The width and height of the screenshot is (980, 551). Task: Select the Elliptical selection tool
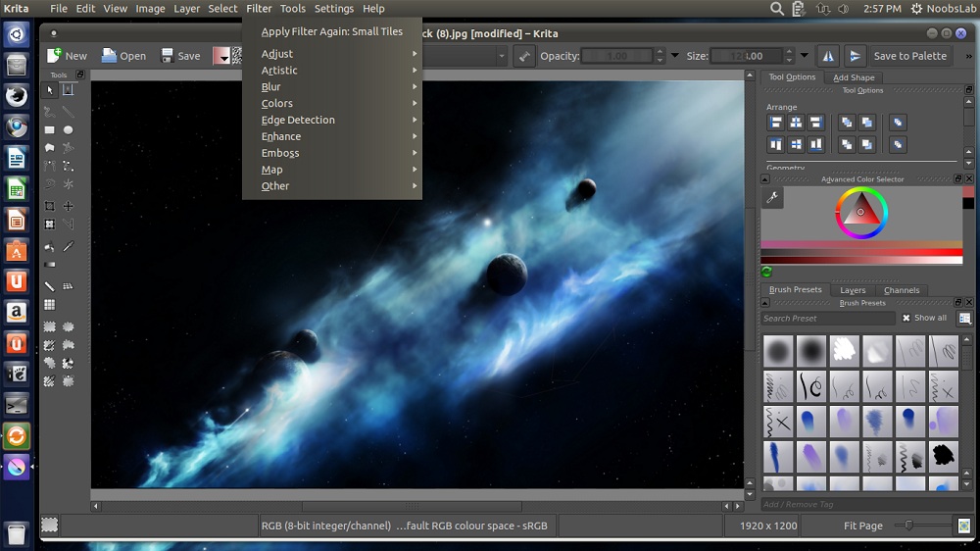click(x=69, y=326)
